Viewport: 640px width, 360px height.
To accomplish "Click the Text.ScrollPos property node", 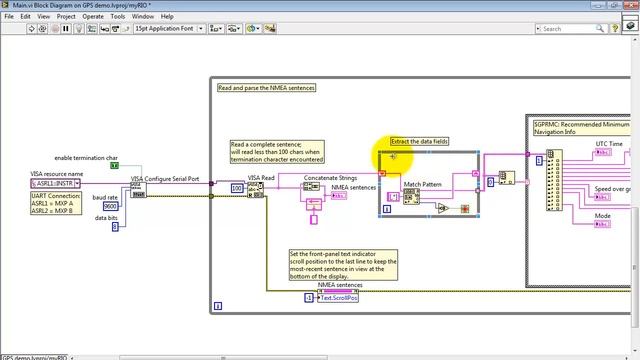I will click(x=338, y=296).
